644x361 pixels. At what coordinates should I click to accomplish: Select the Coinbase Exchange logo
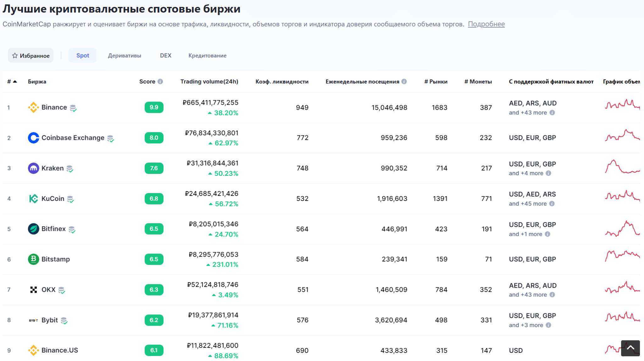point(34,138)
